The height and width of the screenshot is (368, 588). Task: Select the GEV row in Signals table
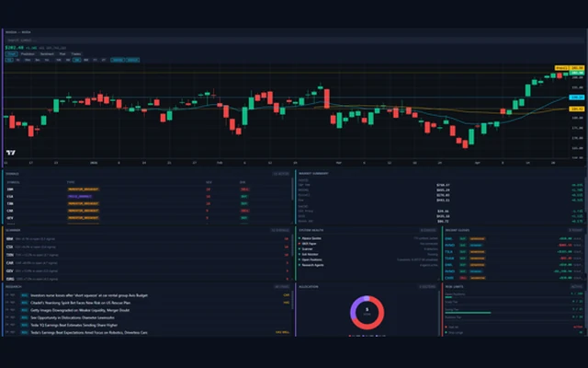point(148,218)
